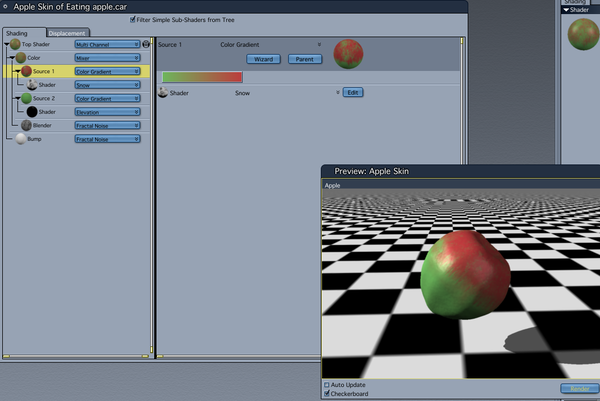Click the white Bump sphere icon
This screenshot has width=600, height=401.
21,139
